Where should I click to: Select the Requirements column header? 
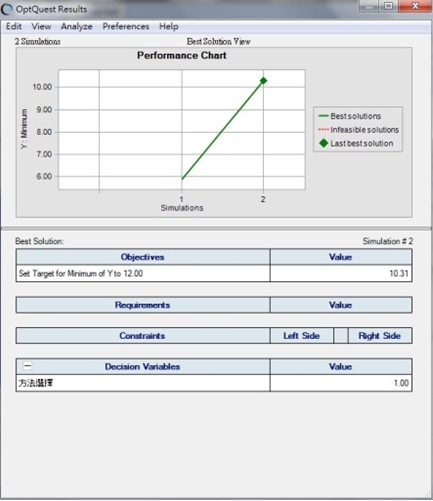pos(143,305)
